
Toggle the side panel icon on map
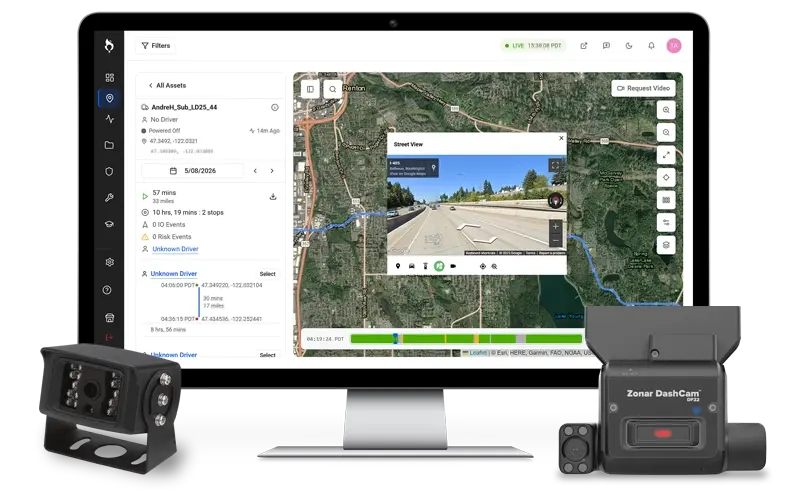point(310,89)
